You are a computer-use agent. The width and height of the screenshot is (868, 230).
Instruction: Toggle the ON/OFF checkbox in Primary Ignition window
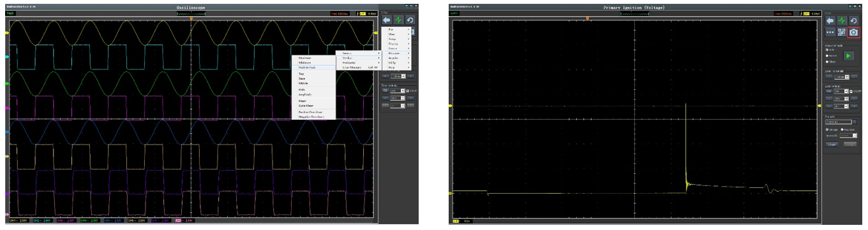point(851,91)
